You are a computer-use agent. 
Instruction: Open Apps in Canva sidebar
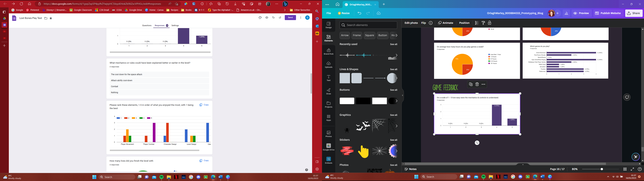tap(329, 118)
